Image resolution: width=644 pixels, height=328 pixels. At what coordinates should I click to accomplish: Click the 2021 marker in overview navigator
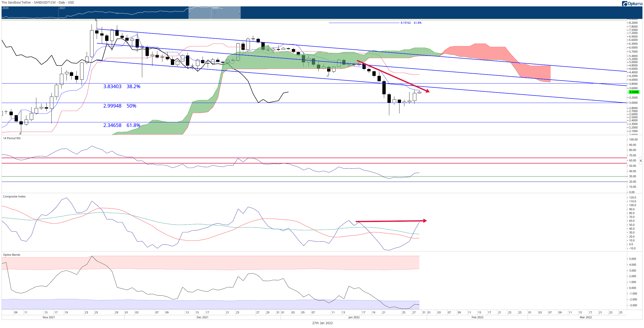(62, 8)
